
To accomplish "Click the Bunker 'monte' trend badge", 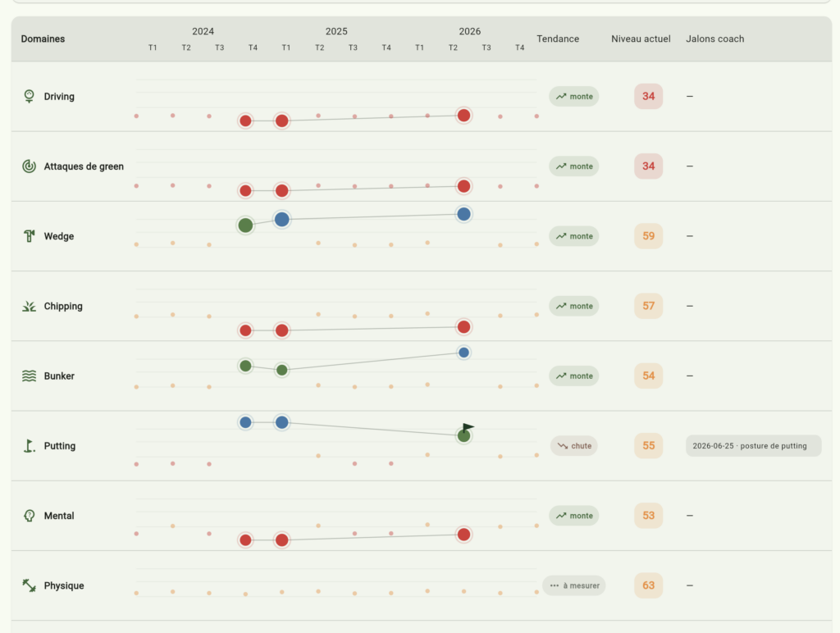I will [573, 376].
